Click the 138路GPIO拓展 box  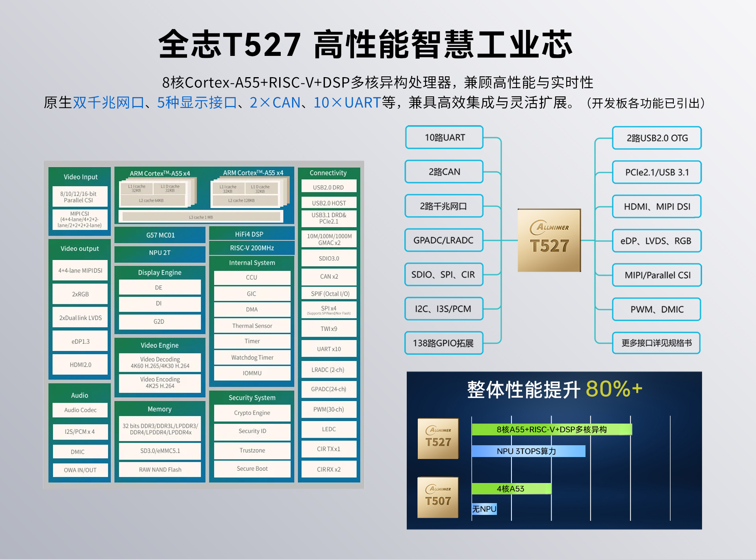click(445, 343)
